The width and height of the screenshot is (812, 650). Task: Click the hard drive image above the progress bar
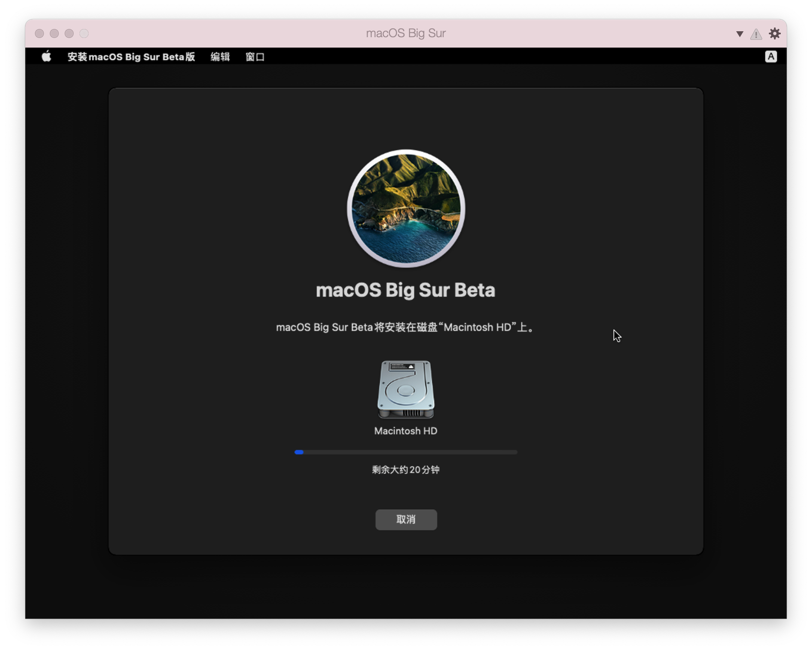click(x=406, y=390)
